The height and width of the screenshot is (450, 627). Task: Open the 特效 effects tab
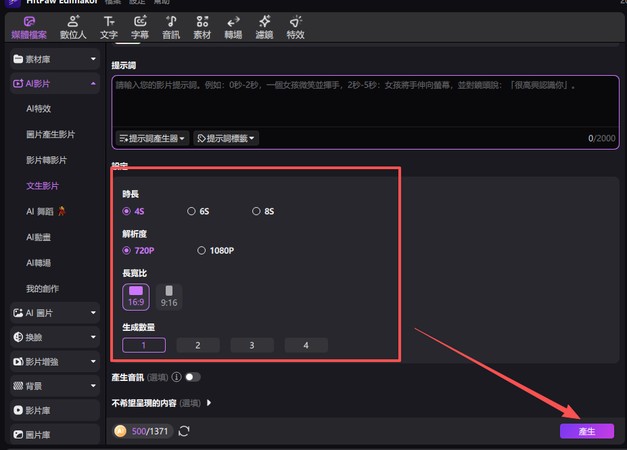pyautogui.click(x=296, y=28)
